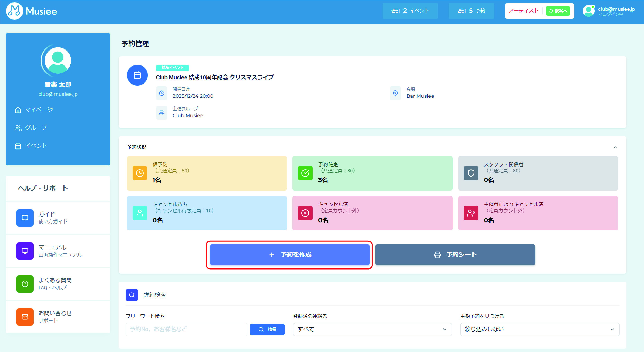Click the フリーワード検索 input field
644x352 pixels.
(x=186, y=329)
